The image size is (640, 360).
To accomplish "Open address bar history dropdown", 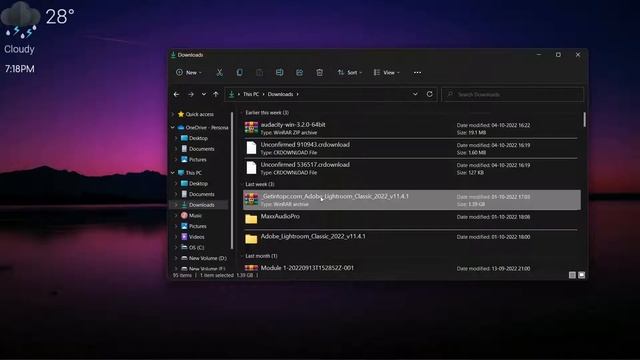I will click(x=415, y=94).
